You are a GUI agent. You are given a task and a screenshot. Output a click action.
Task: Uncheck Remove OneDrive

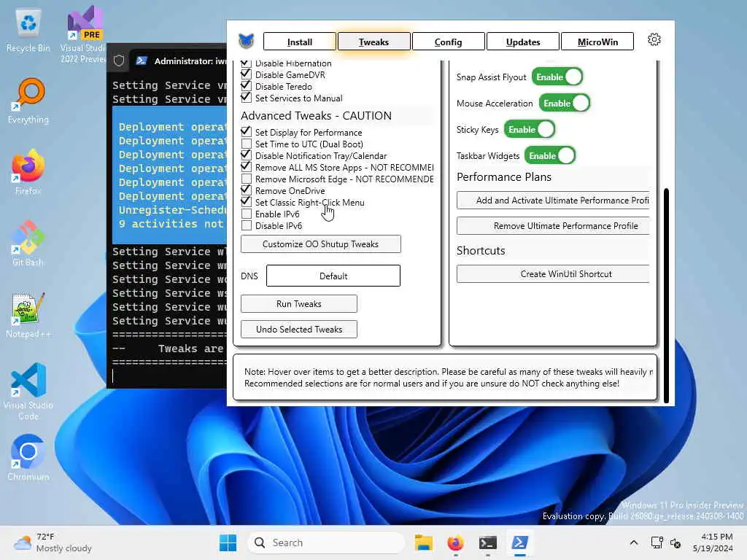pyautogui.click(x=246, y=190)
